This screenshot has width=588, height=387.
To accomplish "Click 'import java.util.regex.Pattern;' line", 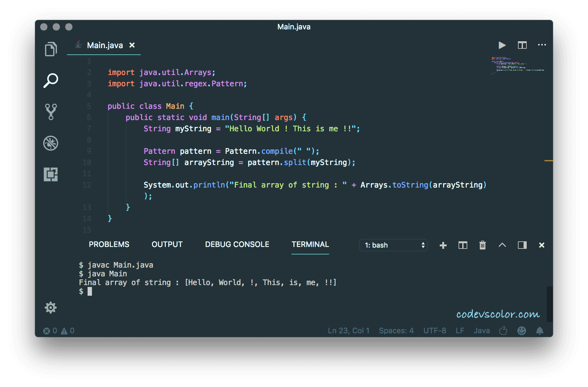I will [x=177, y=84].
